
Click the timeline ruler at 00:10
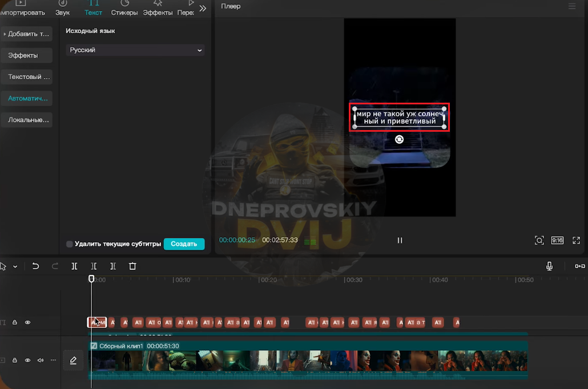click(x=182, y=280)
